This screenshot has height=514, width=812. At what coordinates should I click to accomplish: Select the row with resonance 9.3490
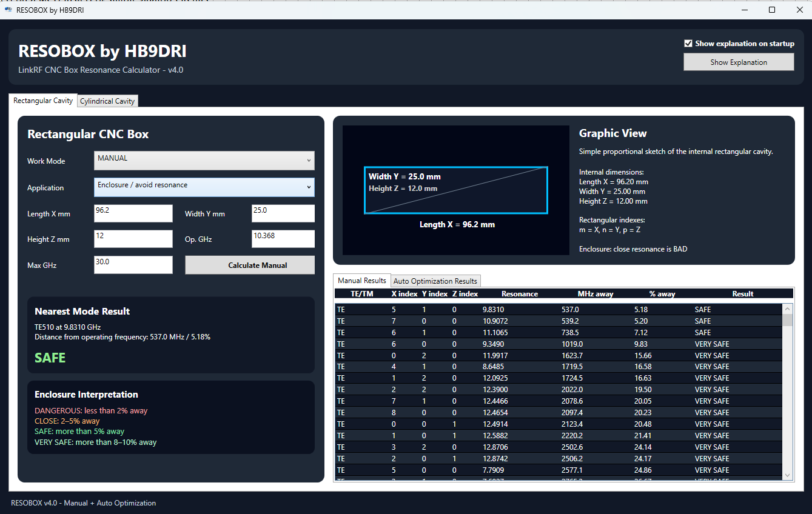click(559, 344)
